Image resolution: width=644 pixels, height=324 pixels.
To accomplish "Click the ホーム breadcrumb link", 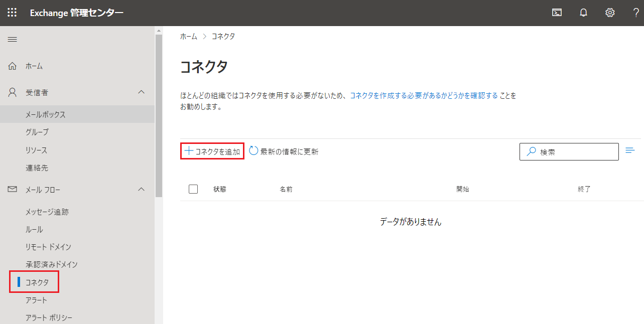I will tap(189, 37).
